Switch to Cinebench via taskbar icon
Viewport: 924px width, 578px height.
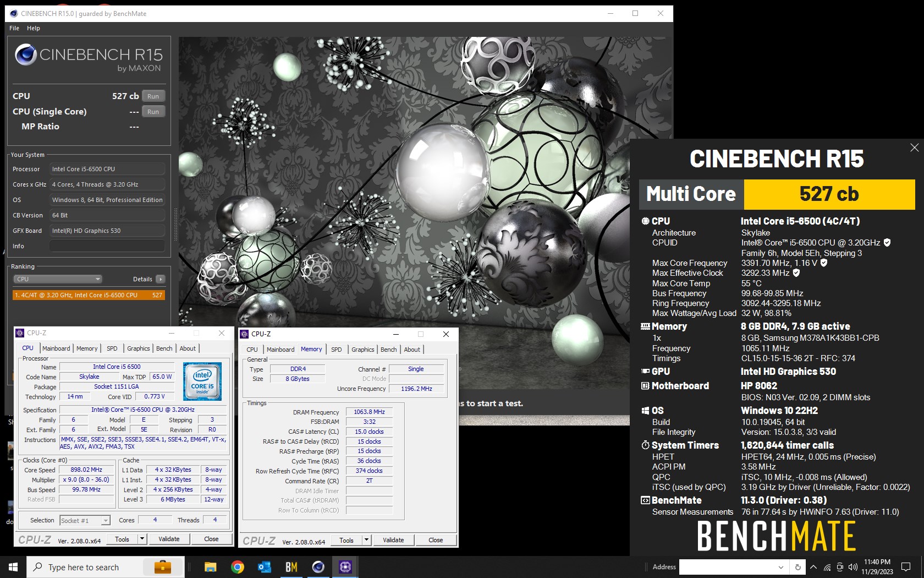tap(318, 567)
